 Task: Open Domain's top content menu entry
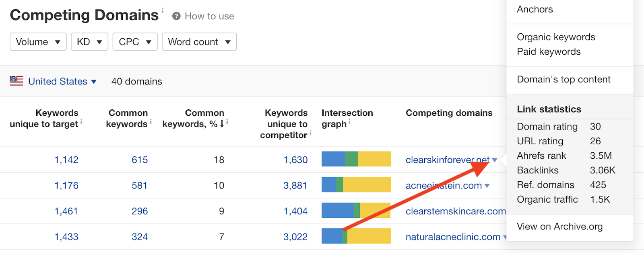563,79
